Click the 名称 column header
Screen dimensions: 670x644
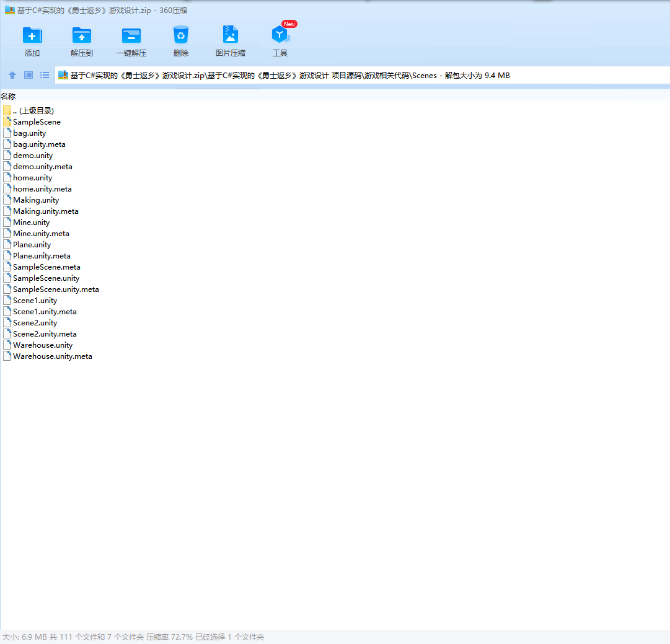click(x=8, y=97)
